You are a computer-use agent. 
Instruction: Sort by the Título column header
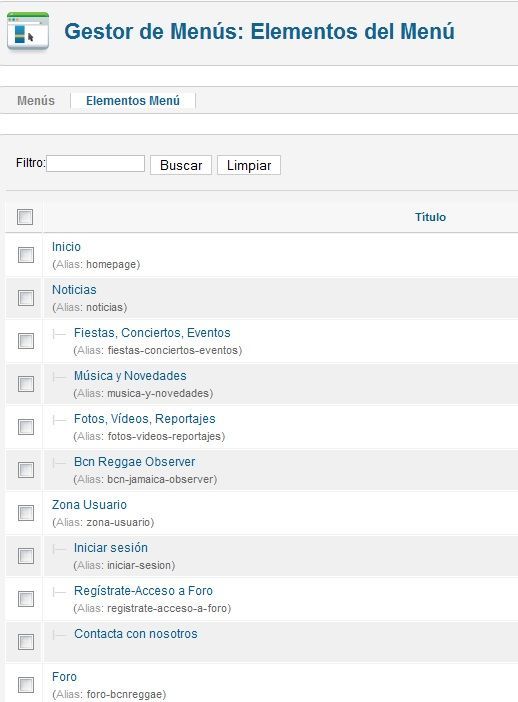tap(430, 217)
